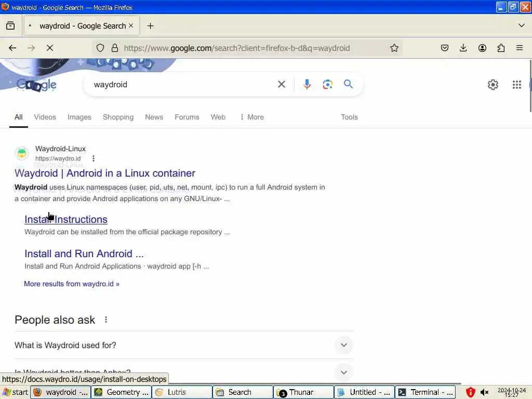Open More results from waydro.id
This screenshot has width=532, height=399.
[x=72, y=284]
